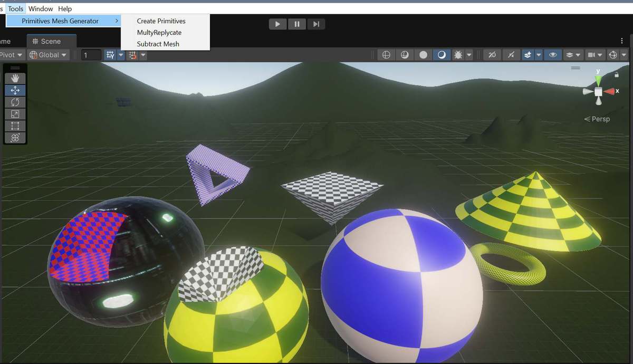Toggle 2D view mode
The image size is (633, 364).
pyautogui.click(x=492, y=55)
